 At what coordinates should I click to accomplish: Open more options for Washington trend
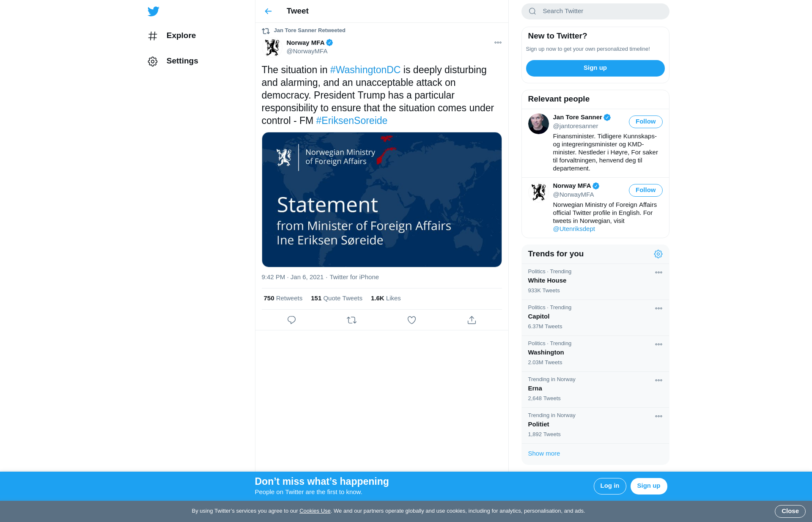pyautogui.click(x=658, y=344)
